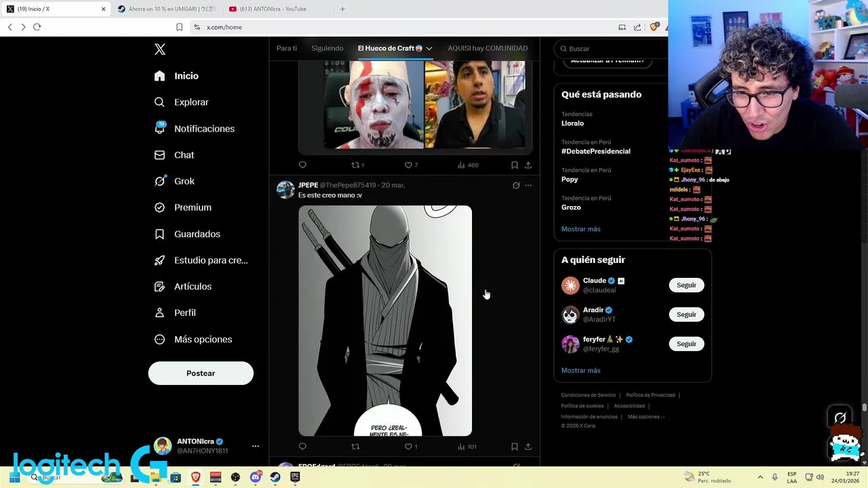The height and width of the screenshot is (488, 868).
Task: Reply to JPEPE's post
Action: pos(302,447)
